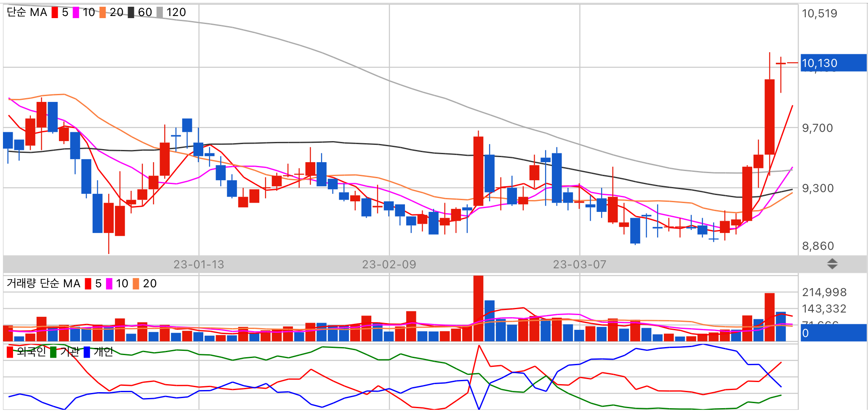Click the current price label 10,130
This screenshot has height=417, width=868.
[833, 63]
